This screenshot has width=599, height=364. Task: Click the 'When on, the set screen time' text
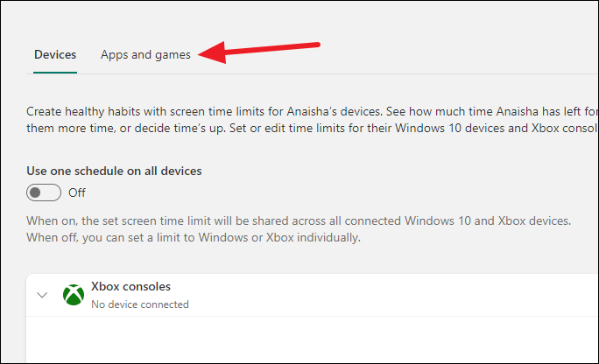(299, 220)
